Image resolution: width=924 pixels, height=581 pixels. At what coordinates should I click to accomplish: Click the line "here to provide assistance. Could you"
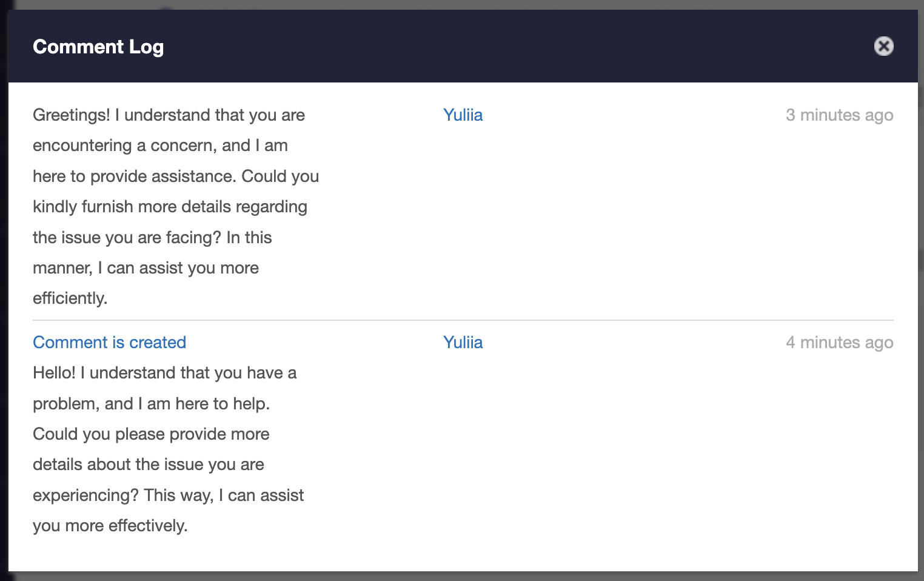[176, 176]
